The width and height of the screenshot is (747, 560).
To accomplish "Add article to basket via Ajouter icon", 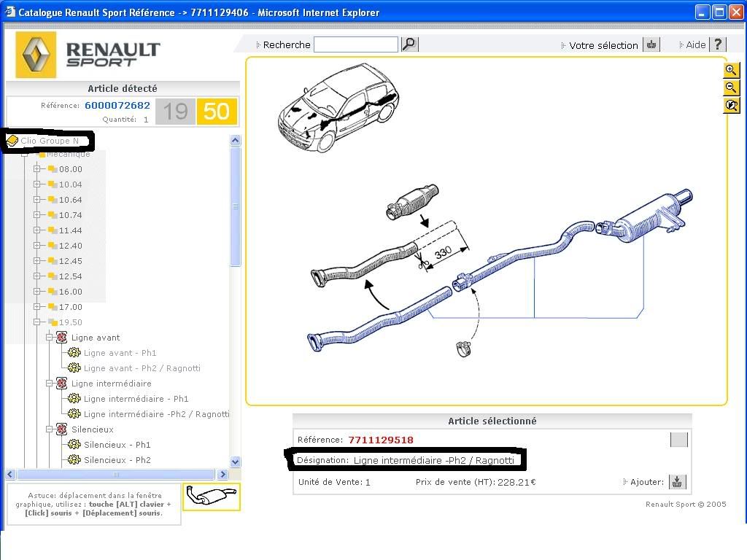I will pyautogui.click(x=677, y=482).
